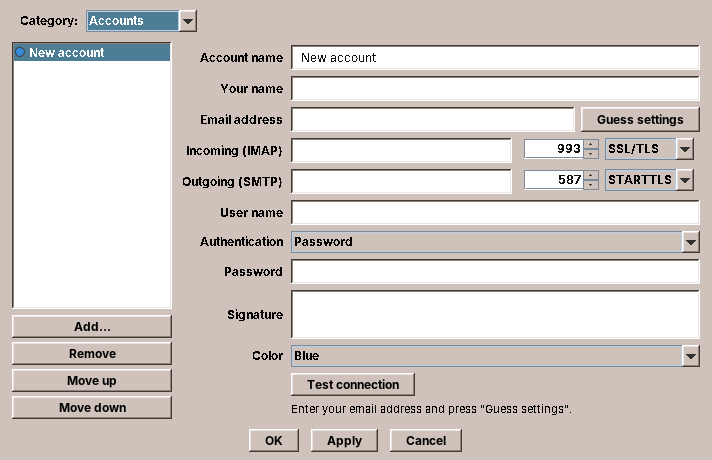This screenshot has width=712, height=460.
Task: Open the Category dropdown arrow
Action: click(x=188, y=21)
